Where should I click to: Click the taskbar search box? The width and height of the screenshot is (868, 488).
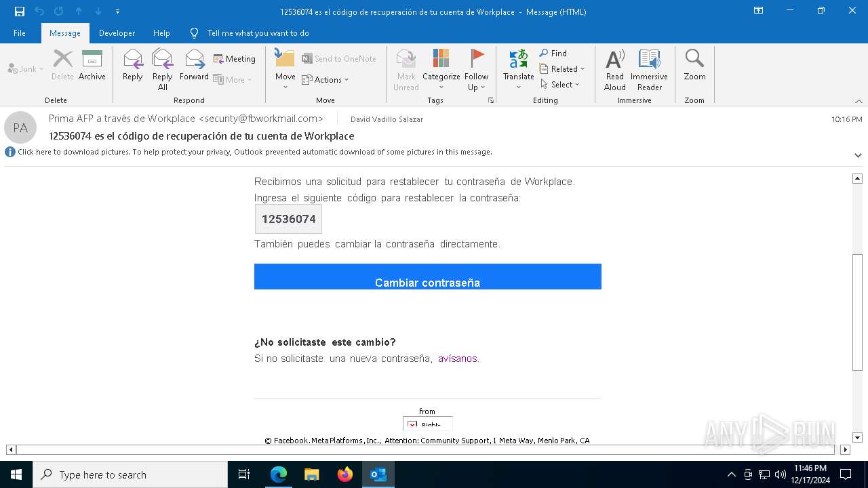click(x=130, y=474)
